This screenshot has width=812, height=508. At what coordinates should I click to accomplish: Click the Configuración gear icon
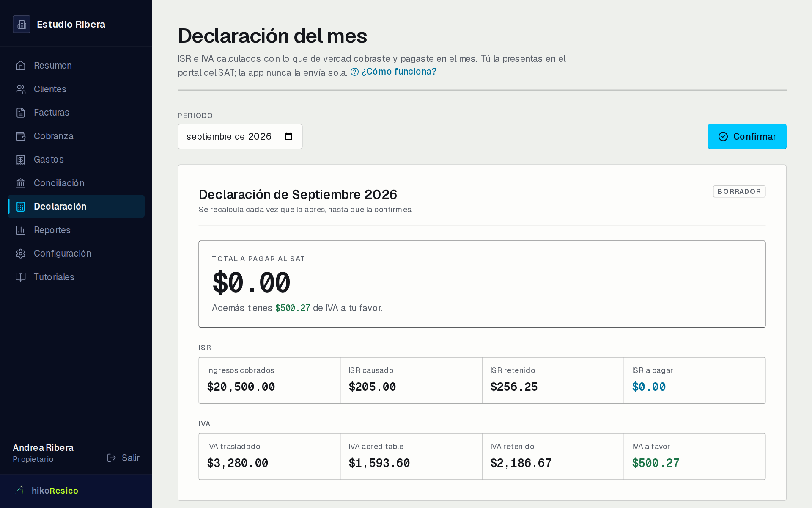21,254
